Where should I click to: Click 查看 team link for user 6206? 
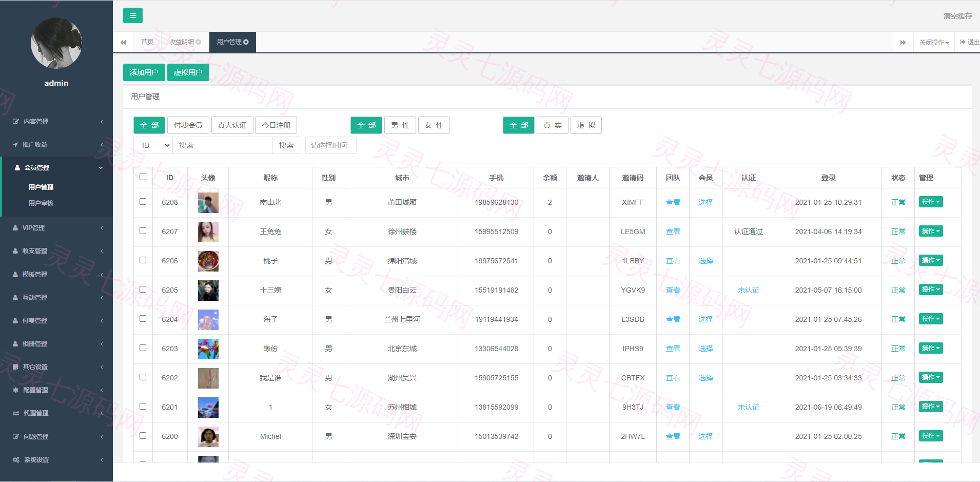click(673, 261)
